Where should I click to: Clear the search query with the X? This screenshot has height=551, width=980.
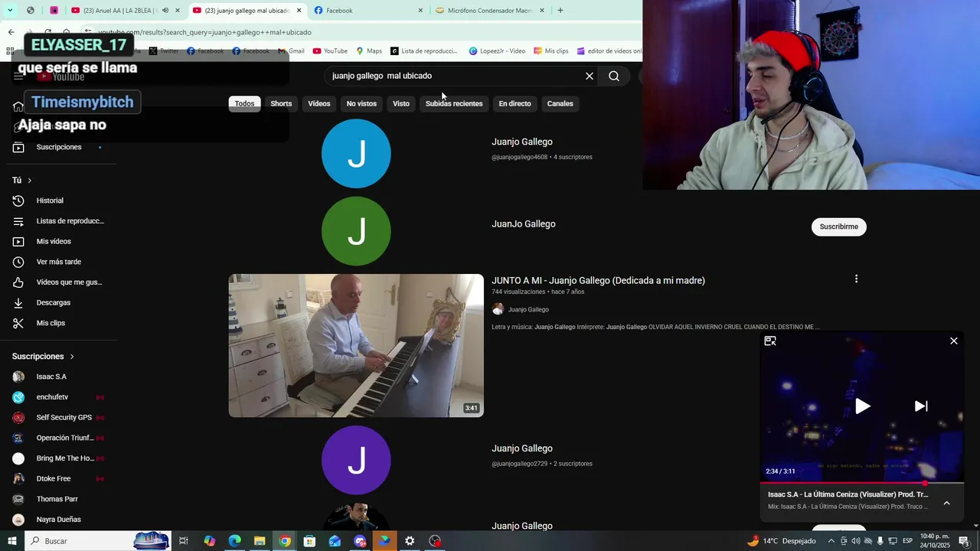pos(590,76)
